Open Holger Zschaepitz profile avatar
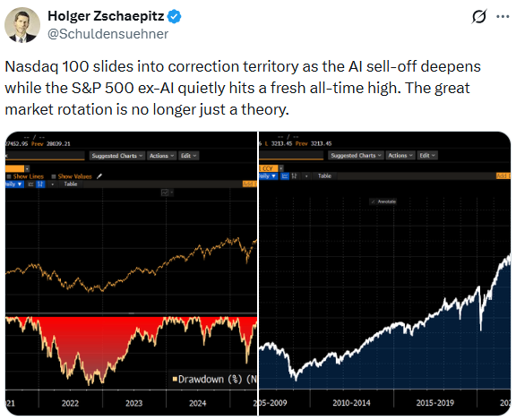This screenshot has height=420, width=516. tap(22, 25)
